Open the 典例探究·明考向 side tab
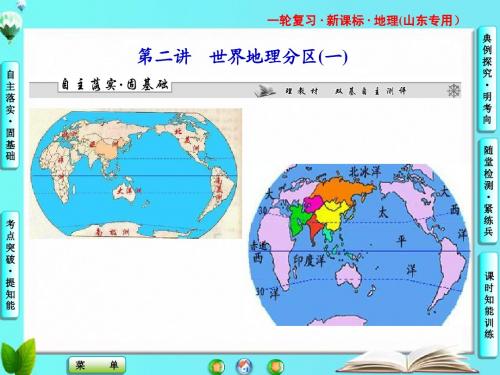This screenshot has height=375, width=500. point(487,79)
